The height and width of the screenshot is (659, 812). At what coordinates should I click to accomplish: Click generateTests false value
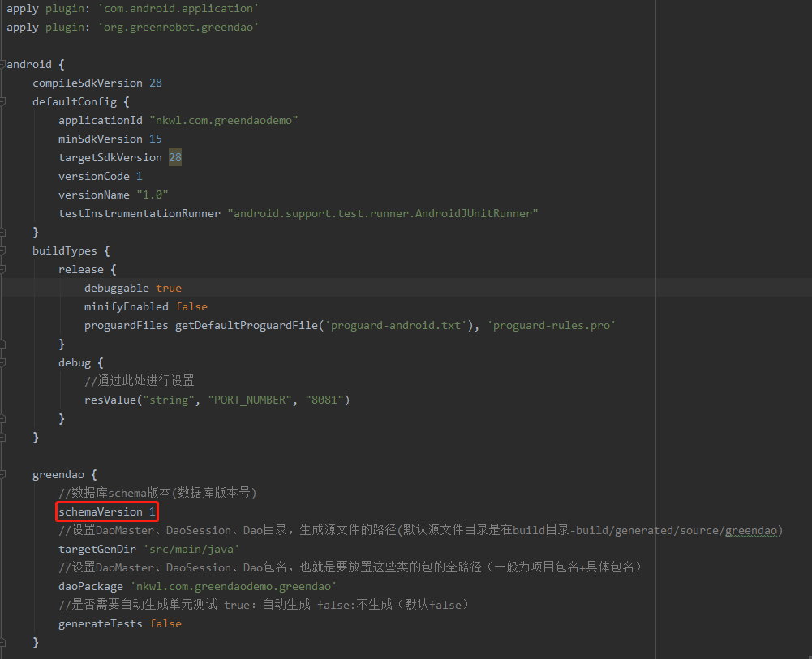165,623
